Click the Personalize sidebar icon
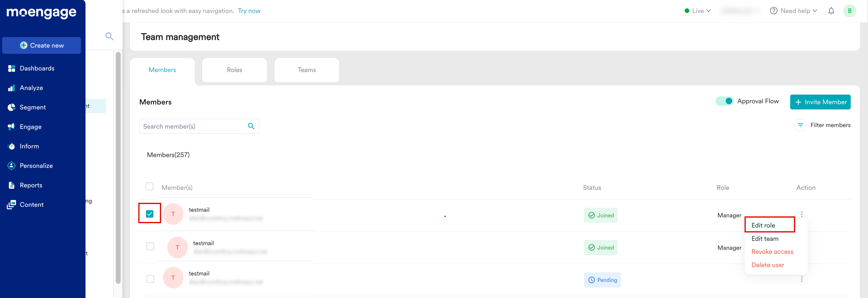This screenshot has height=298, width=868. [x=11, y=166]
